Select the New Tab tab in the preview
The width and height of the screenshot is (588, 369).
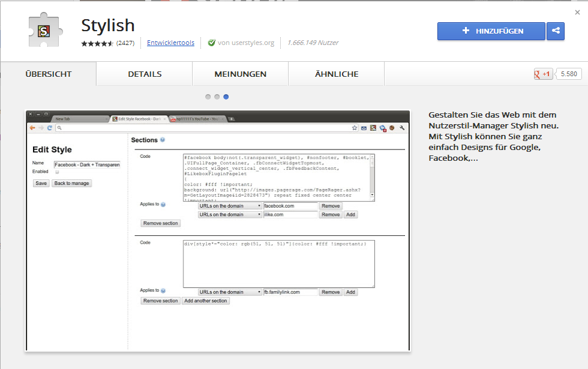pyautogui.click(x=79, y=119)
